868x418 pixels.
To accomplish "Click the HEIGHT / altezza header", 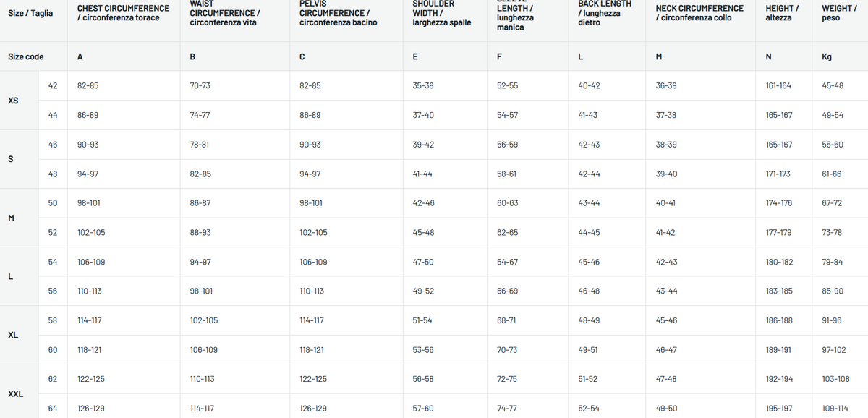I will [x=782, y=13].
